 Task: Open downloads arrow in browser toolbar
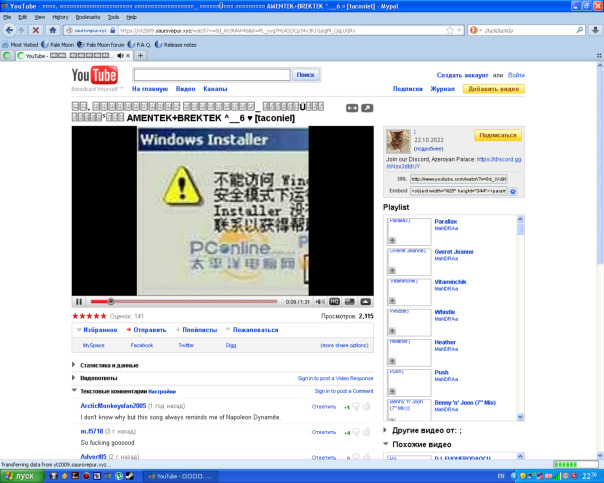pos(595,30)
